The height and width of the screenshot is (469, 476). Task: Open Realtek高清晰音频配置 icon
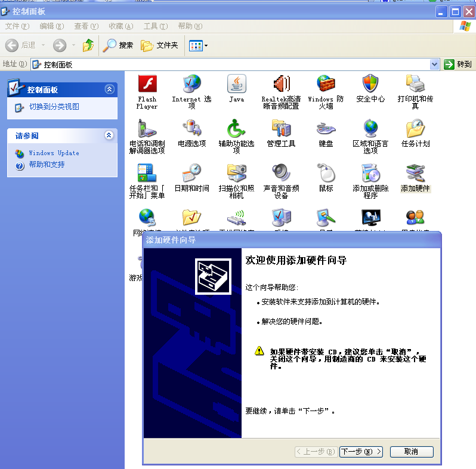click(x=281, y=84)
